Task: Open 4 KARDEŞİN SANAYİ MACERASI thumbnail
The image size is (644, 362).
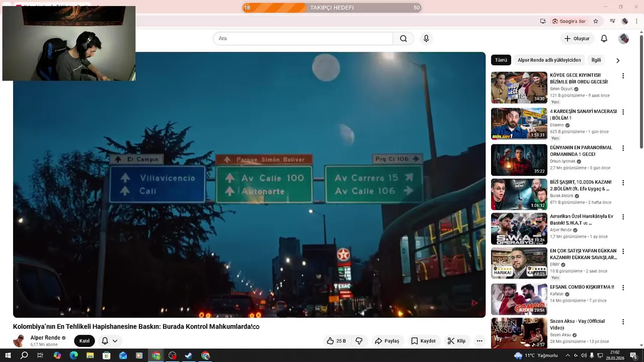Action: point(519,124)
